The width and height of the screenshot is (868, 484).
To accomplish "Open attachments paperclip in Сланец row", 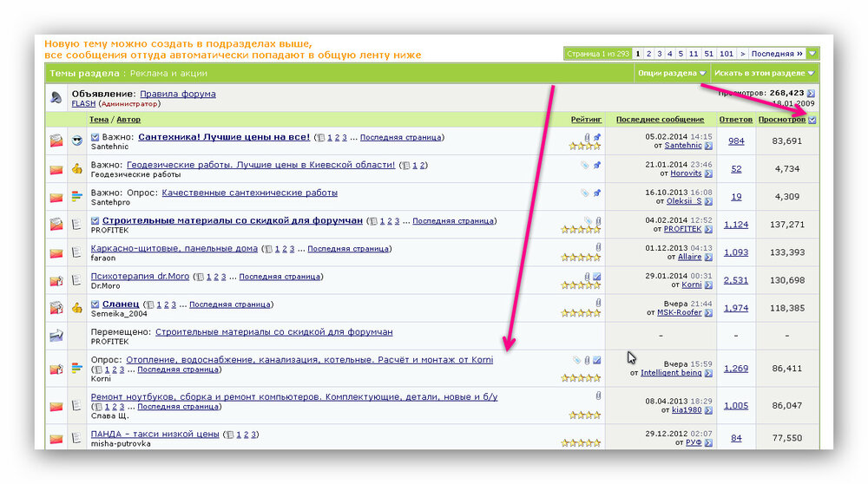I will 598,303.
